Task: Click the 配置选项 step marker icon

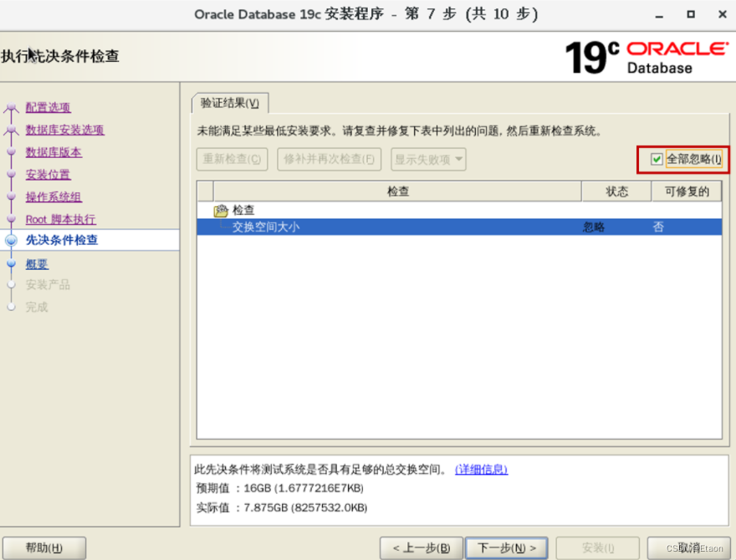Action: [x=11, y=108]
